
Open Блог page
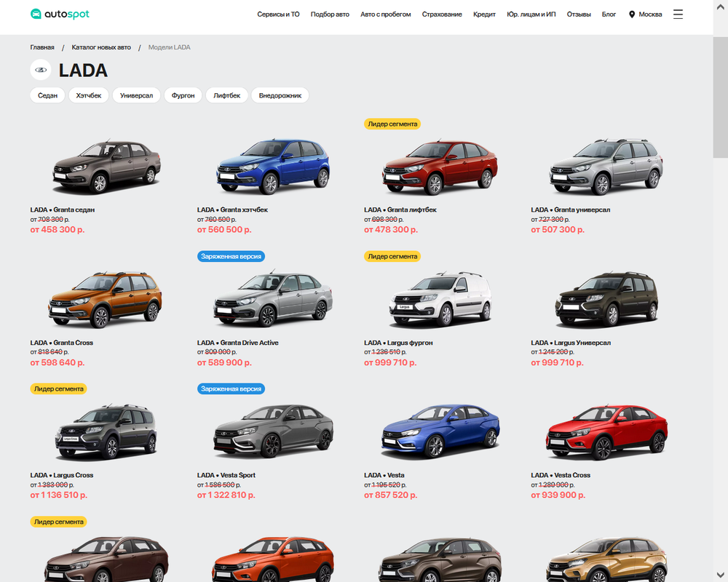point(609,15)
